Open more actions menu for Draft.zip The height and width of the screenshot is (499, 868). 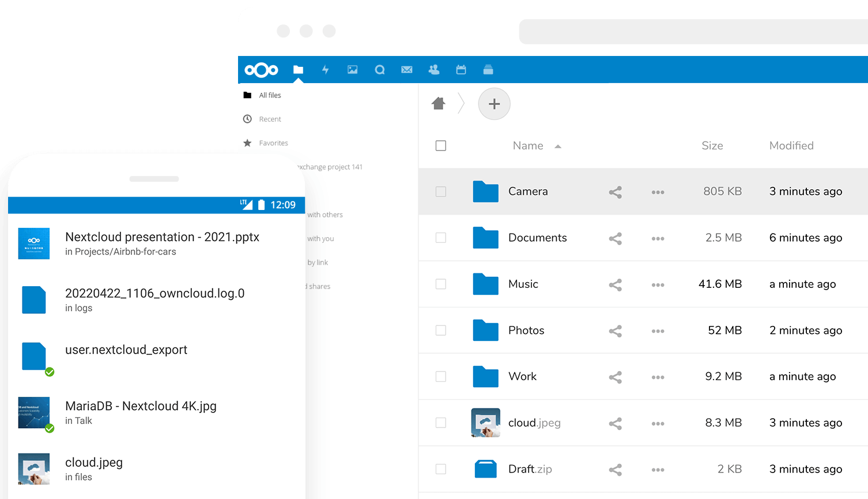tap(658, 470)
